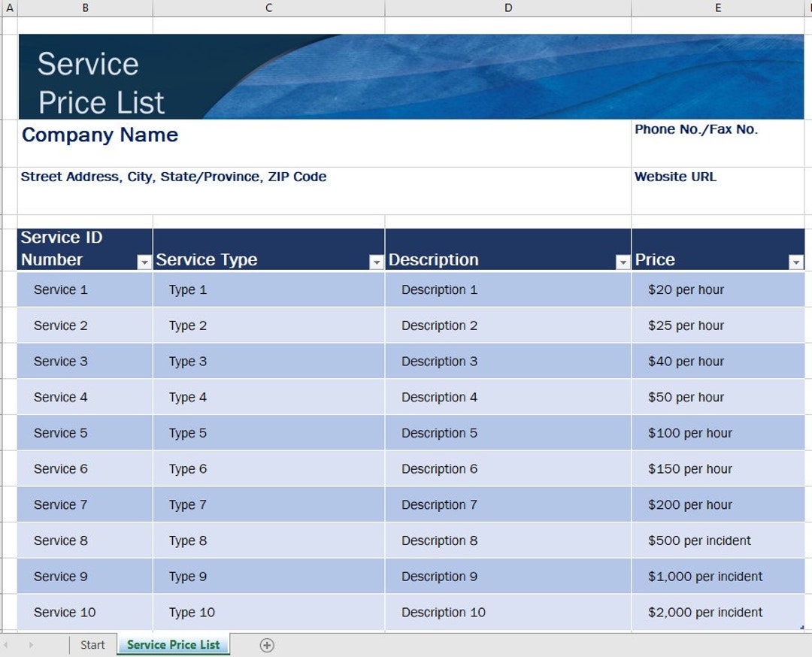This screenshot has height=657, width=812.
Task: Open the Price column filter dropdown
Action: point(795,263)
